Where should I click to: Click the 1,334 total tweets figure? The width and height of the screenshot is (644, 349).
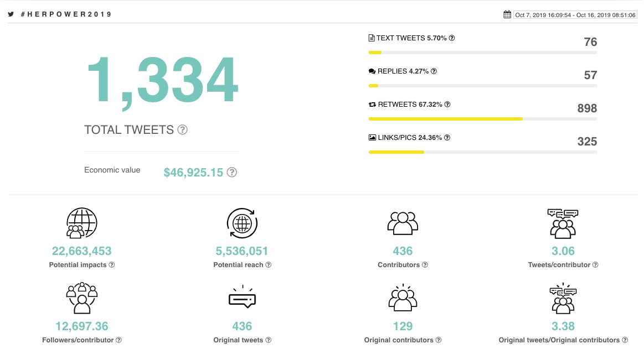[x=161, y=80]
